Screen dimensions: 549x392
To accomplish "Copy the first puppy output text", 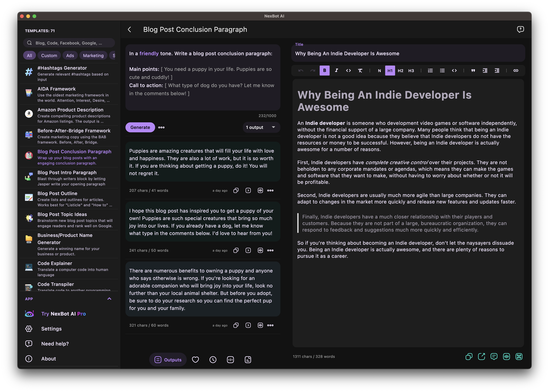I will point(236,190).
